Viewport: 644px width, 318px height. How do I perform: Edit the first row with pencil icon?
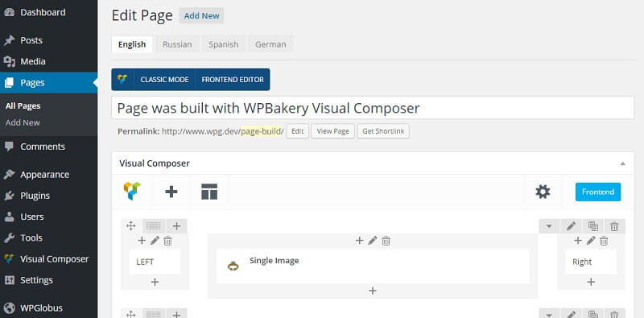571,226
